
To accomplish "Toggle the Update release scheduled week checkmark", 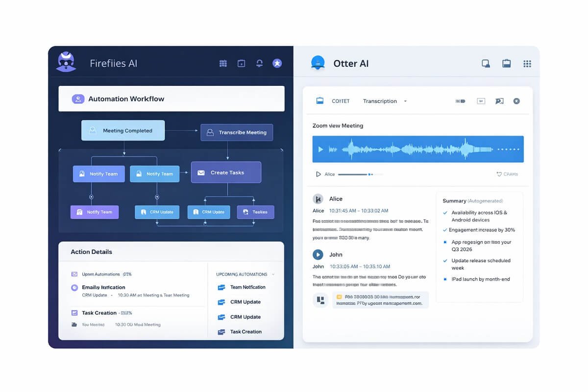I will click(x=445, y=261).
